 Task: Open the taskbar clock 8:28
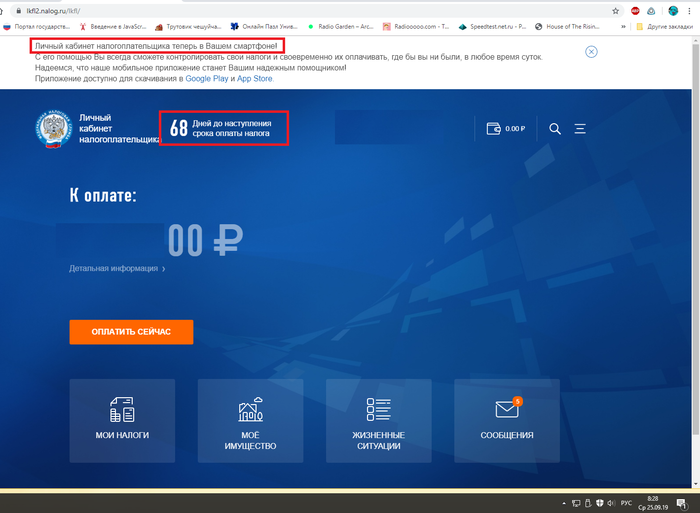(x=653, y=503)
